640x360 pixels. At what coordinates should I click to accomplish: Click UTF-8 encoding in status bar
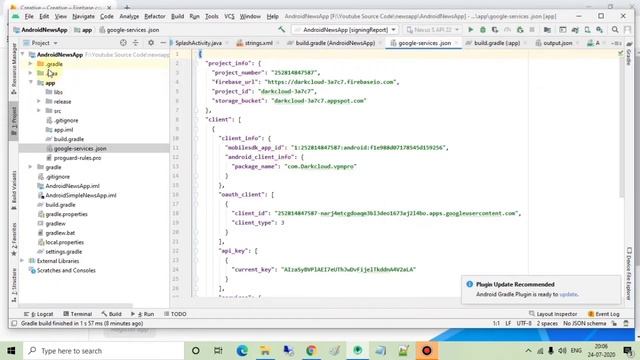pos(524,323)
